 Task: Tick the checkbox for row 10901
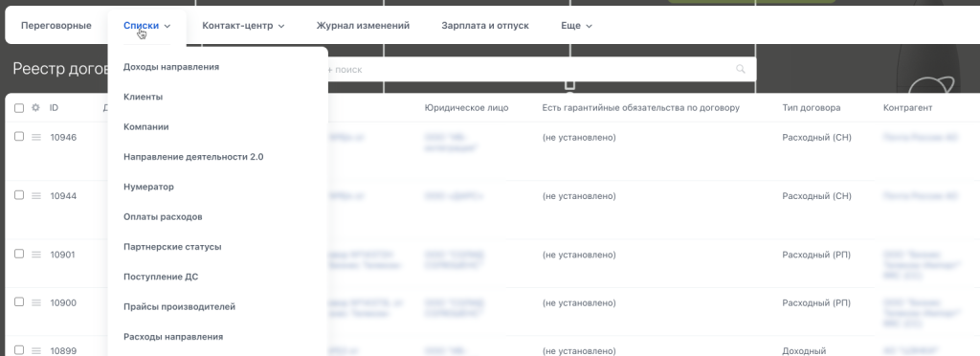19,254
